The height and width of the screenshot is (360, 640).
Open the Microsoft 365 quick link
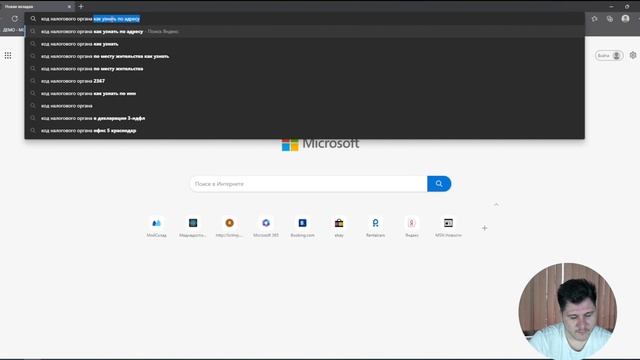(x=266, y=227)
